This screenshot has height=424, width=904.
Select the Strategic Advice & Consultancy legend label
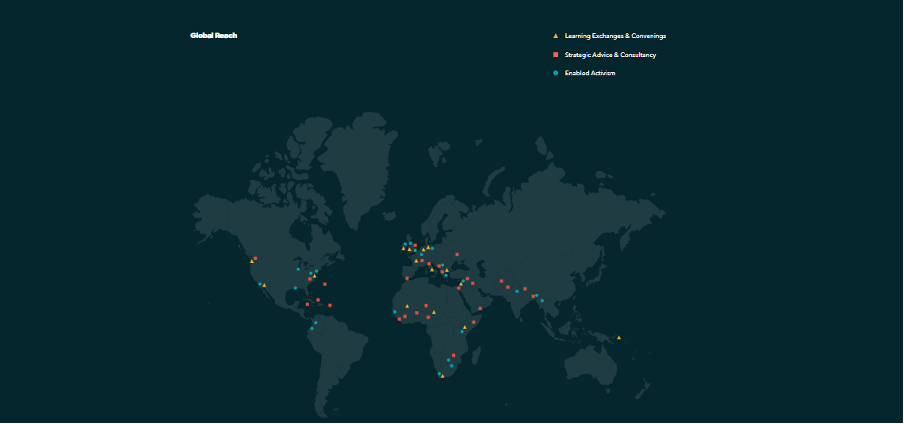pos(610,55)
